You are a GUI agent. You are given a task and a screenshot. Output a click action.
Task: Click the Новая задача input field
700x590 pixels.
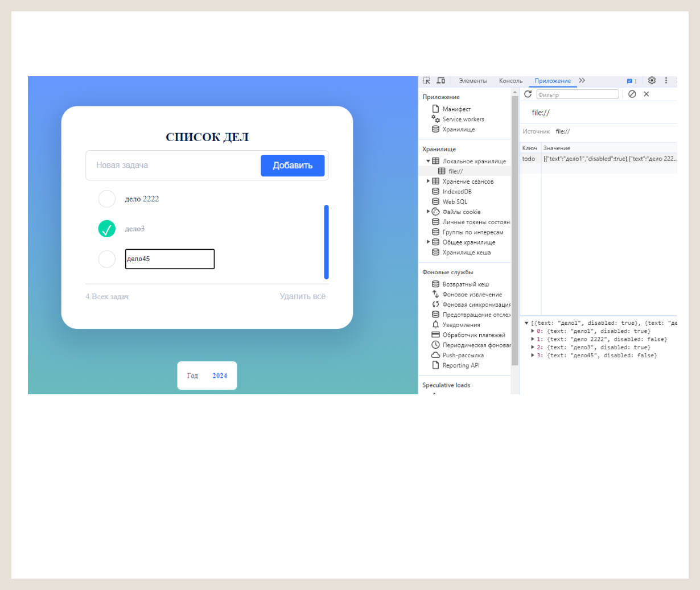tap(174, 166)
